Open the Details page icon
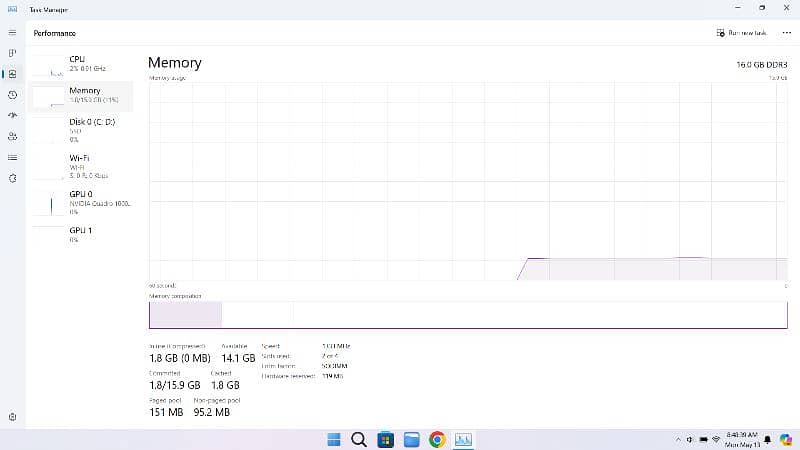Image resolution: width=800 pixels, height=450 pixels. click(12, 157)
